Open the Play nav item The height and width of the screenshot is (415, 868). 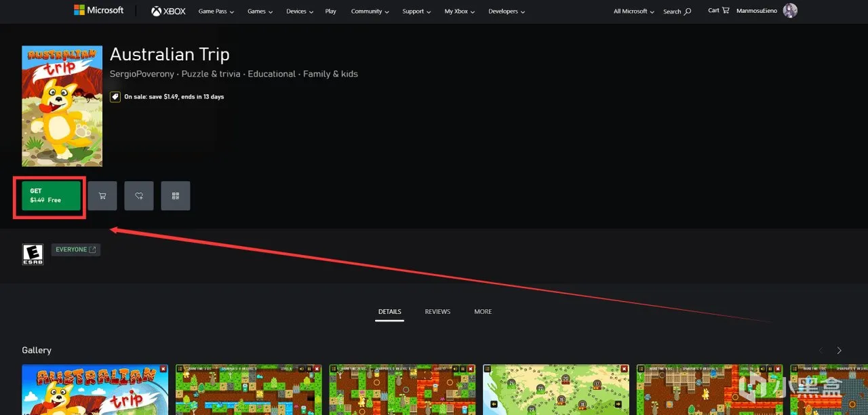[330, 11]
